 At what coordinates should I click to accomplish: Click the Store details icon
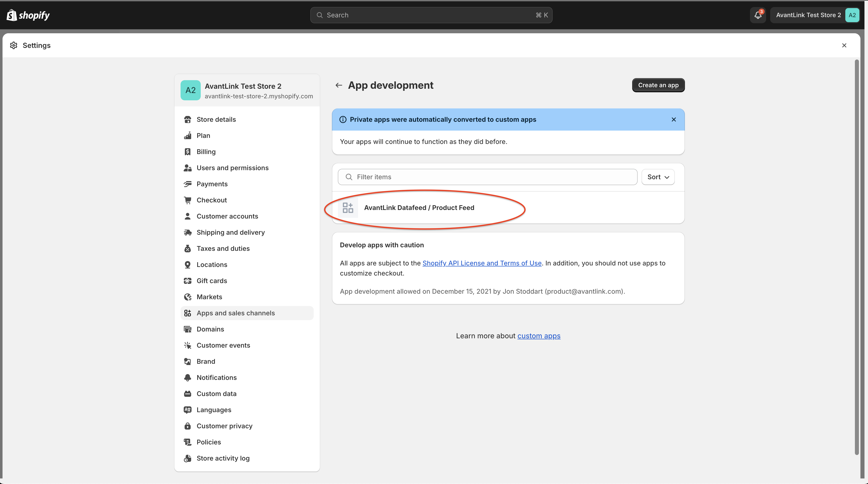[188, 119]
